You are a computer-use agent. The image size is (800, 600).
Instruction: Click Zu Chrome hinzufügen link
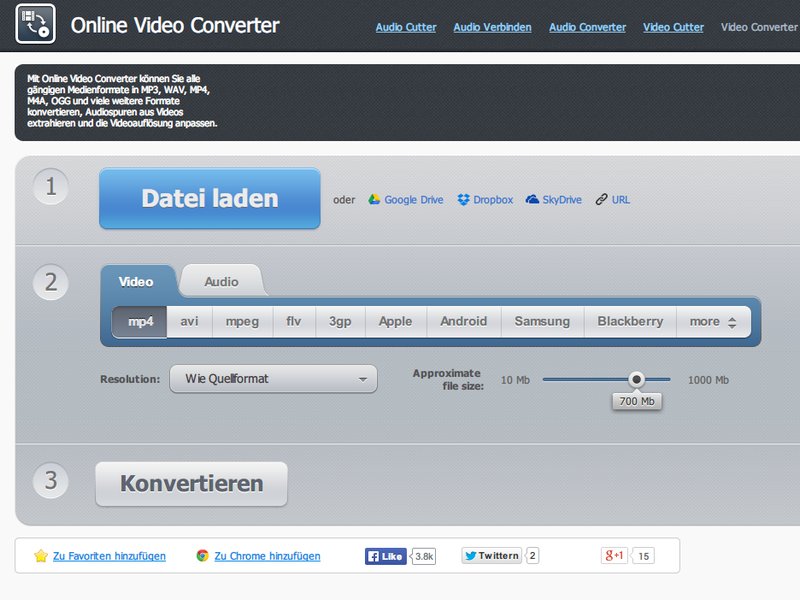click(267, 556)
